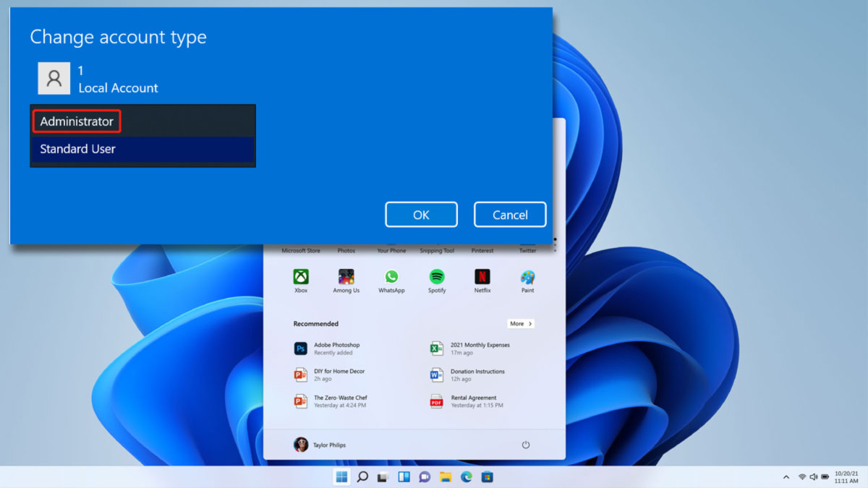Viewport: 868px width, 488px height.
Task: Expand the Recommended section with More
Action: (x=521, y=323)
